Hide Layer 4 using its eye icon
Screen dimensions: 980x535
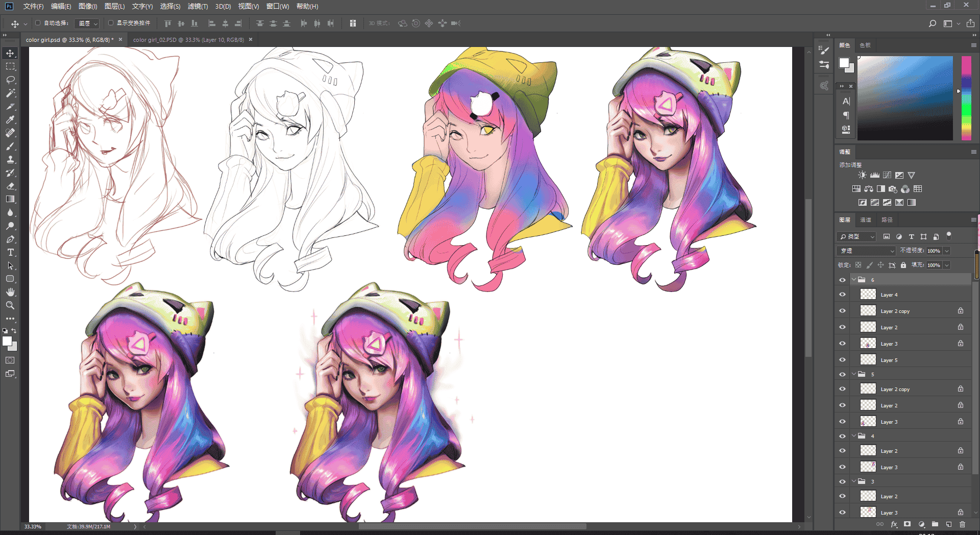tap(842, 295)
